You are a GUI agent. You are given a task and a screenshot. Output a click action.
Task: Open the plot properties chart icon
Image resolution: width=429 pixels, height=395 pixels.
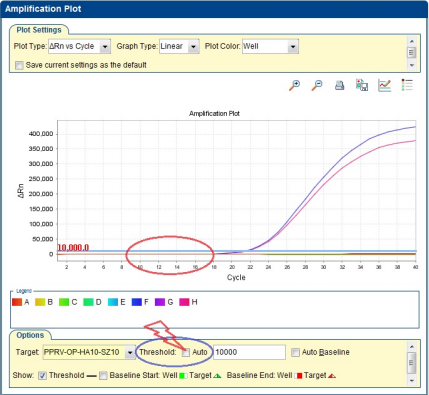[x=384, y=85]
